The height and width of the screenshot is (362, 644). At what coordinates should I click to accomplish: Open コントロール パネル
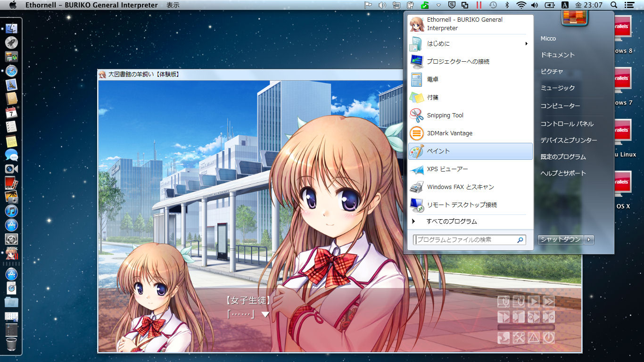(567, 124)
